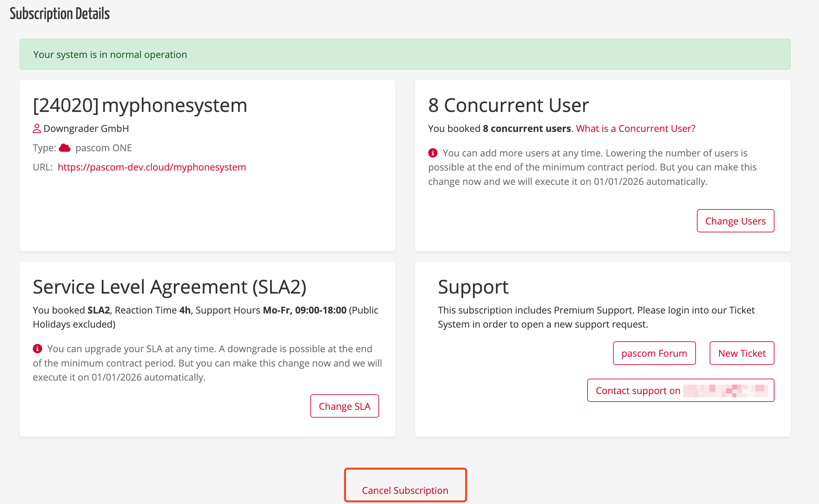This screenshot has width=819, height=504.
Task: Click the 'You can upgrade your SLA' notice text
Action: [207, 363]
